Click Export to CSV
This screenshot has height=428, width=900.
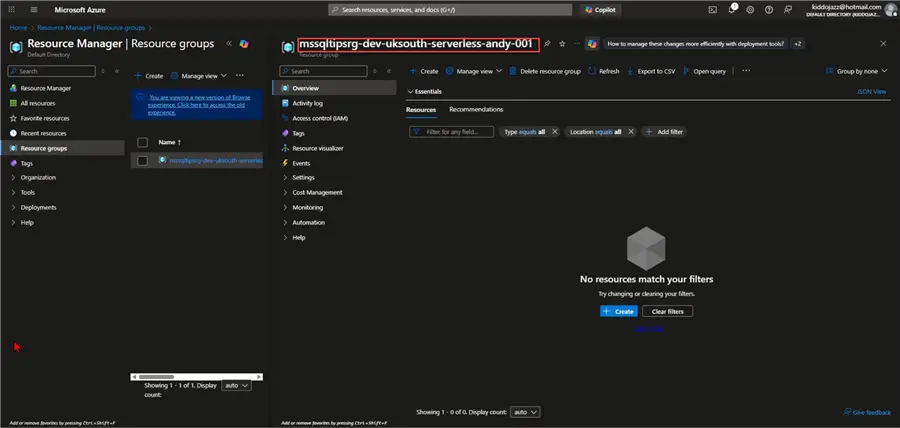(651, 71)
